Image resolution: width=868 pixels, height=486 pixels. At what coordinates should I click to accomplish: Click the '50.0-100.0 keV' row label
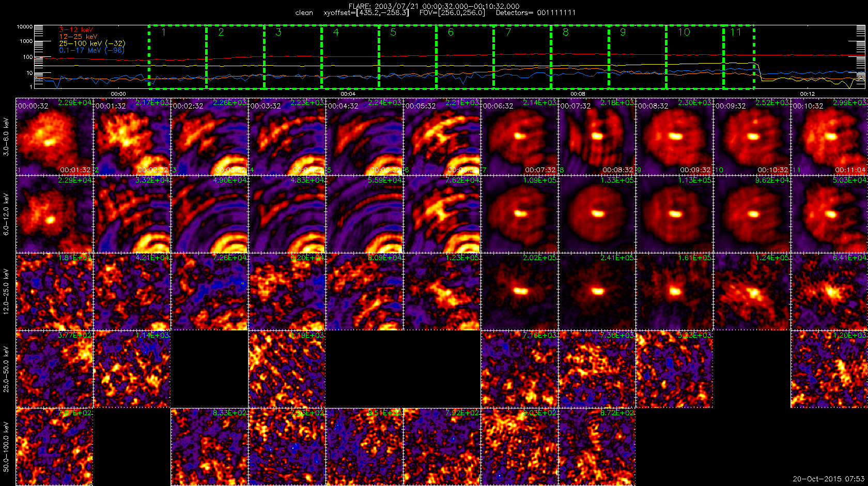tap(6, 447)
